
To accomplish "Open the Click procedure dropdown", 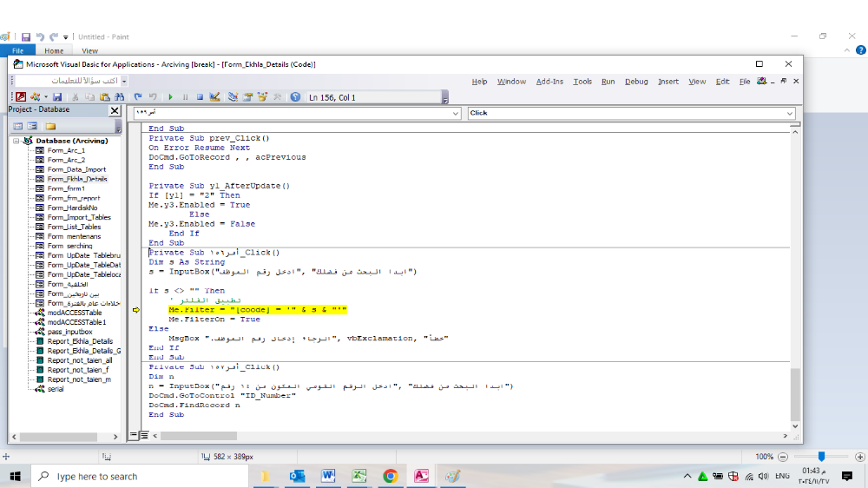I will (789, 113).
